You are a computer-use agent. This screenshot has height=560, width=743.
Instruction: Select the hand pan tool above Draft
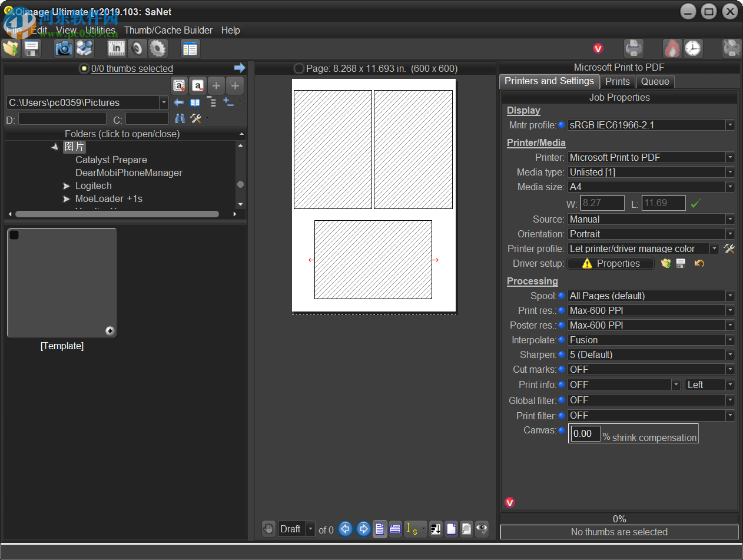[268, 528]
